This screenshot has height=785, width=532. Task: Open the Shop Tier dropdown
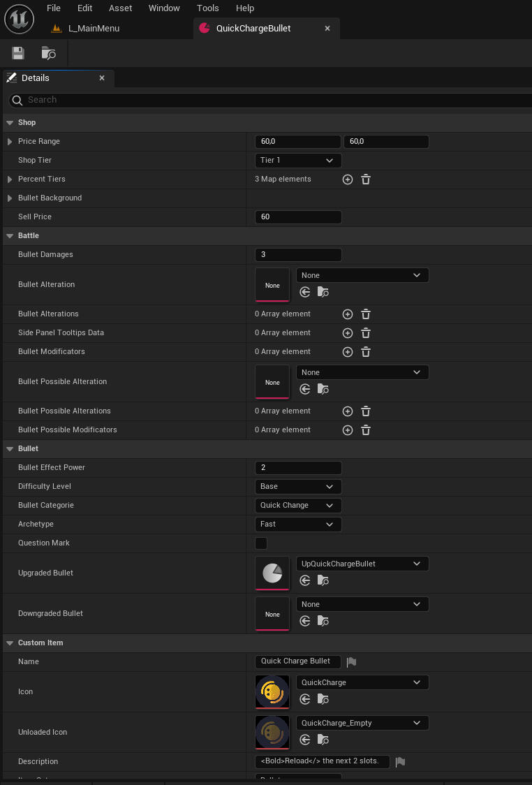(298, 161)
